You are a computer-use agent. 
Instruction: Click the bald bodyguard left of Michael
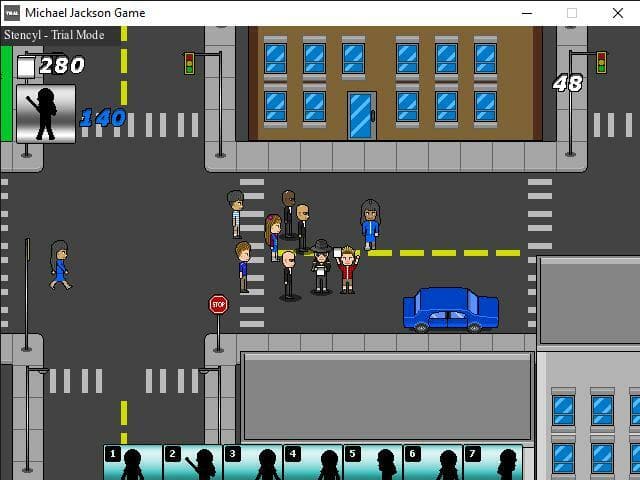289,275
